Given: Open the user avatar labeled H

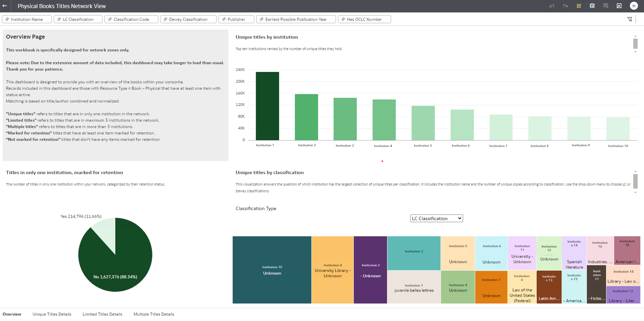Looking at the screenshot, I should tap(634, 6).
